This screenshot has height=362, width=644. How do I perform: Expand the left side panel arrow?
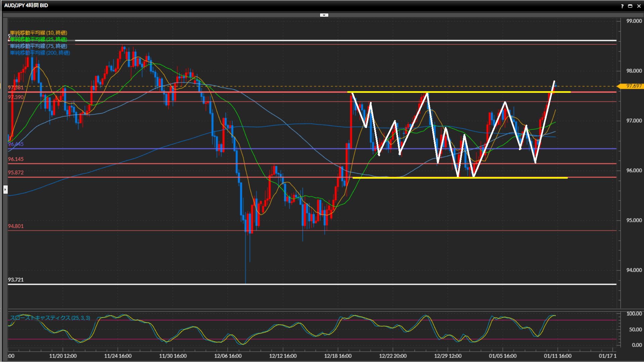tap(5, 190)
